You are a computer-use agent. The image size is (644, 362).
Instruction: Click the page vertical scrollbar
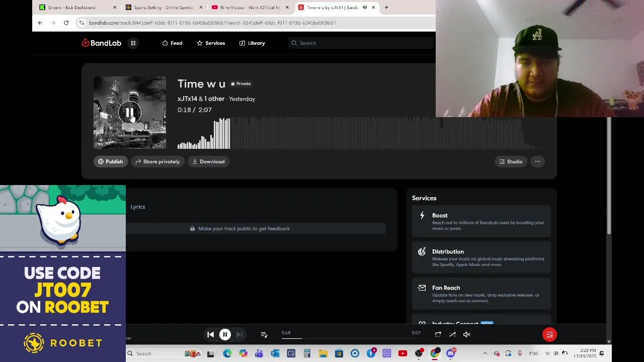tap(609, 176)
